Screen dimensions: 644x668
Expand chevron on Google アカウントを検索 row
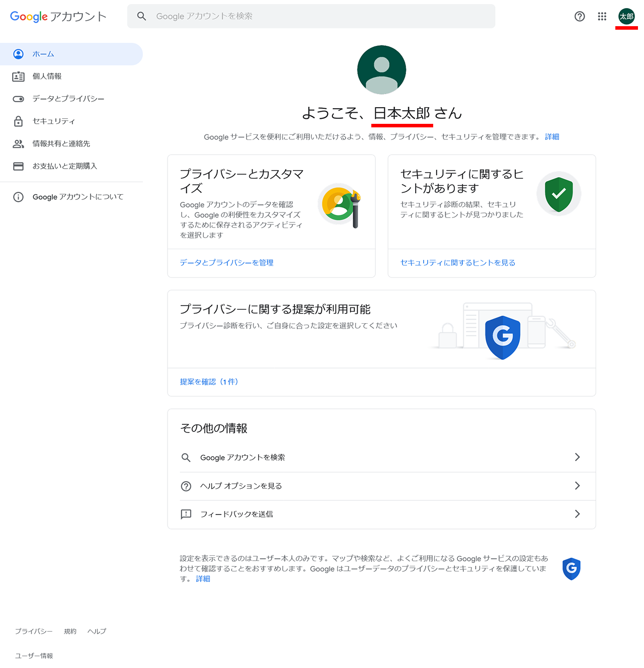[x=577, y=457]
